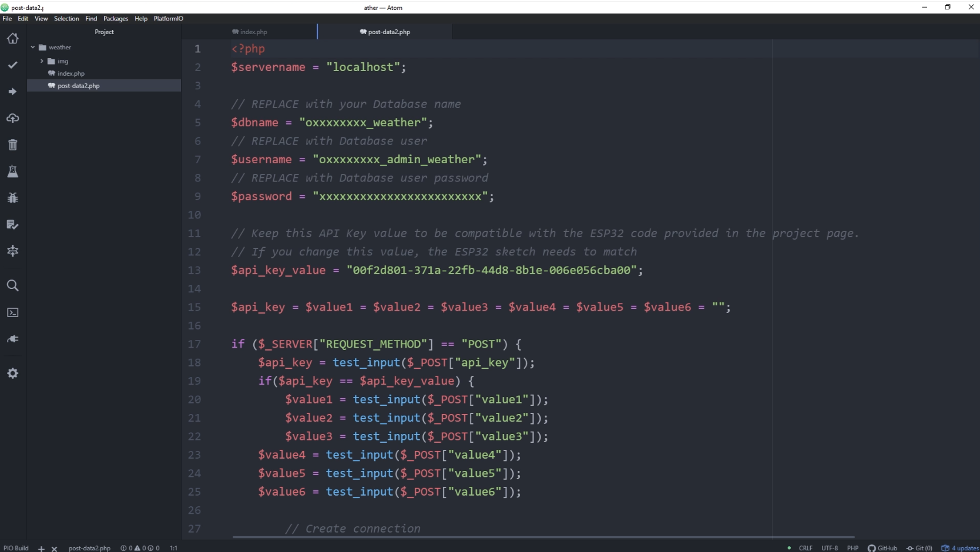Expand the img folder
This screenshot has width=980, height=552.
click(42, 61)
